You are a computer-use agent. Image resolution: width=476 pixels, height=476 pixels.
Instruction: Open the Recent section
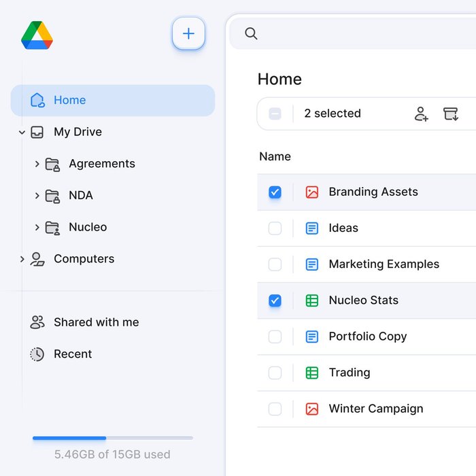pyautogui.click(x=73, y=354)
